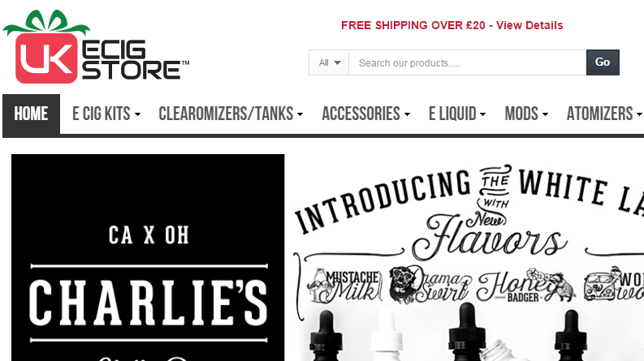The height and width of the screenshot is (361, 644).
Task: Expand the Accessories dropdown menu
Action: point(366,114)
